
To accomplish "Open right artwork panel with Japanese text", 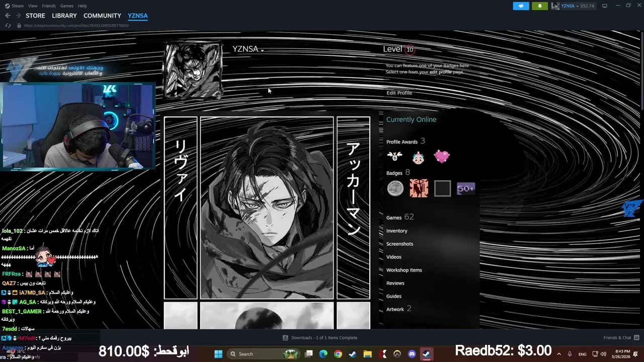I will (353, 208).
